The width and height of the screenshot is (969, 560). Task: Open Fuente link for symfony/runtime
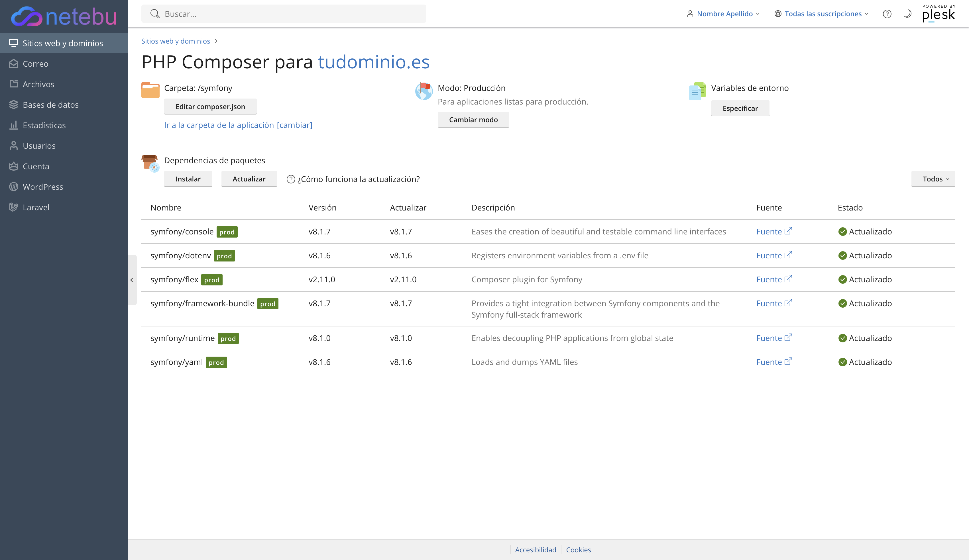point(774,338)
